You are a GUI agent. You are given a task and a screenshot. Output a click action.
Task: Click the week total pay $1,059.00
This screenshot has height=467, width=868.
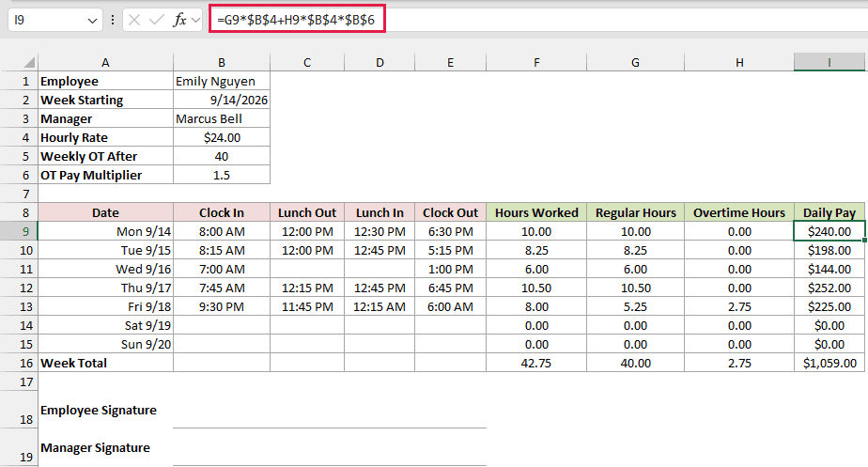[829, 363]
